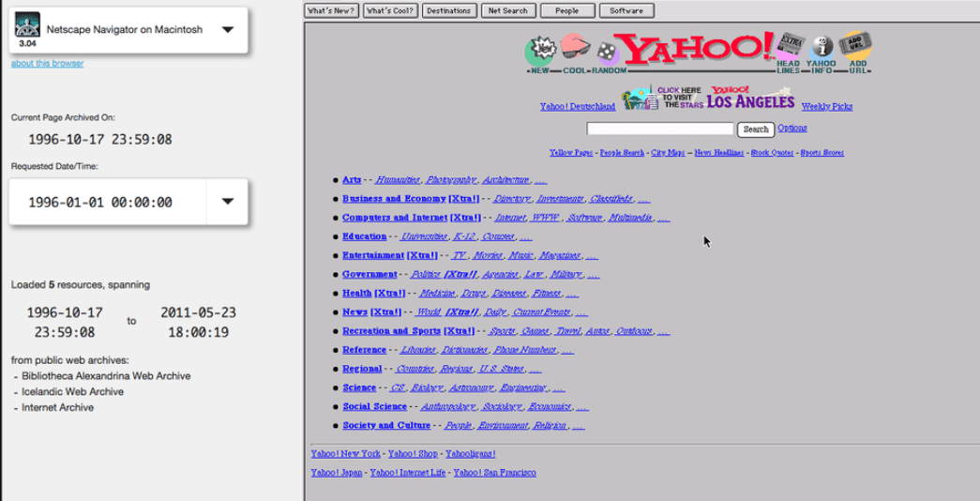The image size is (980, 501).
Task: Open the Regional category link
Action: coord(362,369)
